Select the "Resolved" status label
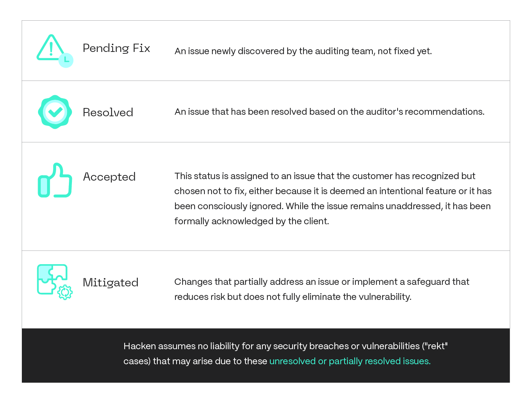 pyautogui.click(x=108, y=112)
